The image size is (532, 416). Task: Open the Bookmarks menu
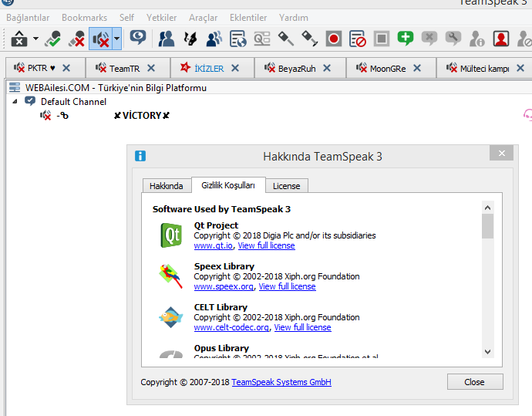pyautogui.click(x=85, y=18)
